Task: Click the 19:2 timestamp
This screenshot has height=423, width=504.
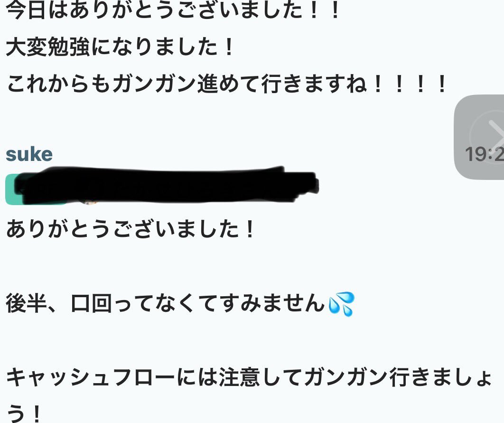Action: [484, 154]
